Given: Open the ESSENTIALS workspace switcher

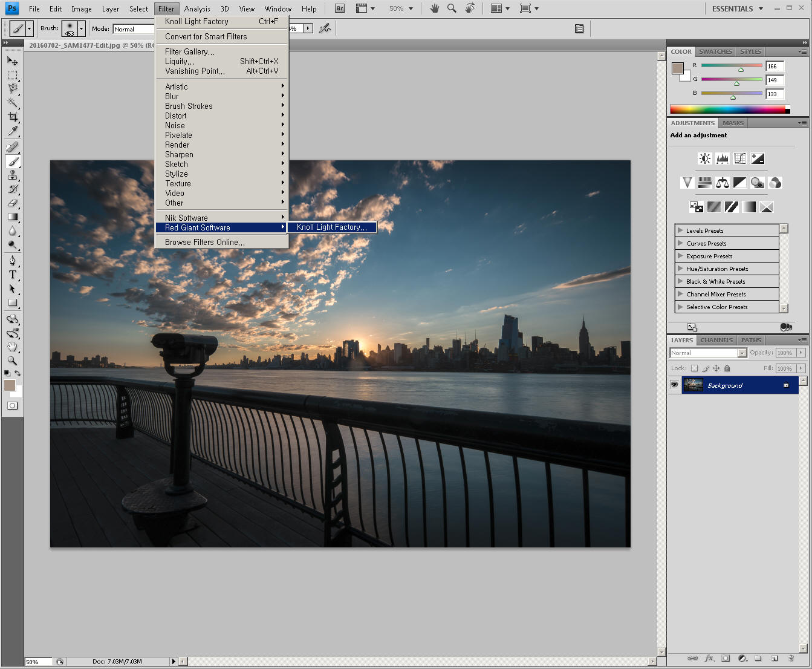Looking at the screenshot, I should (737, 8).
